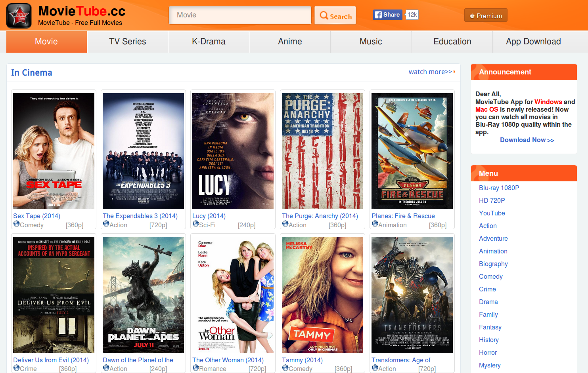The width and height of the screenshot is (588, 373).
Task: Open the Tammy poster thumbnail
Action: coord(323,295)
